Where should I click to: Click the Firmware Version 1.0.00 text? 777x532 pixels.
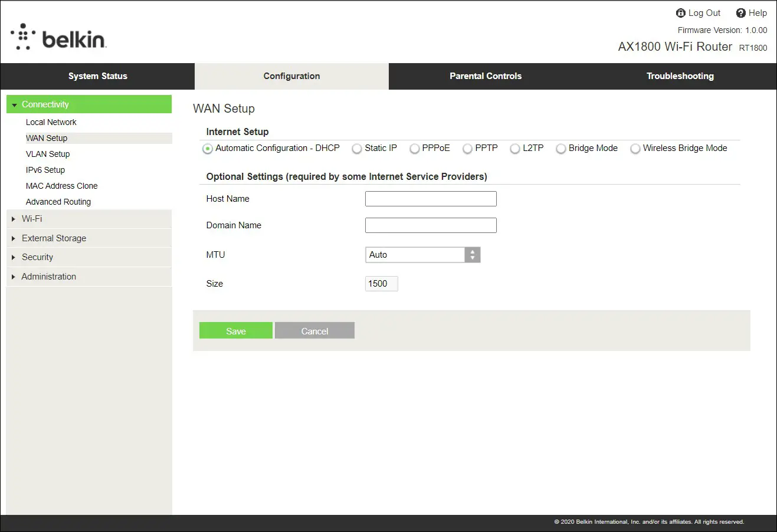pos(722,30)
